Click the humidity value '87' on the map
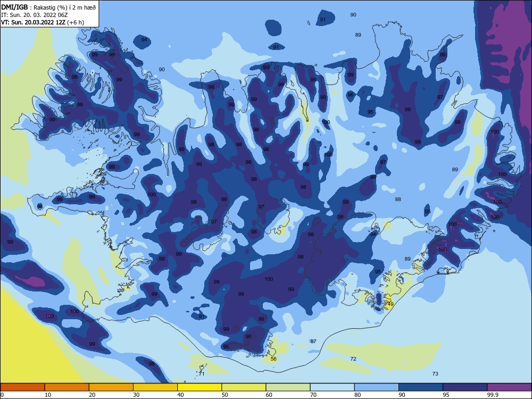 pos(313,342)
